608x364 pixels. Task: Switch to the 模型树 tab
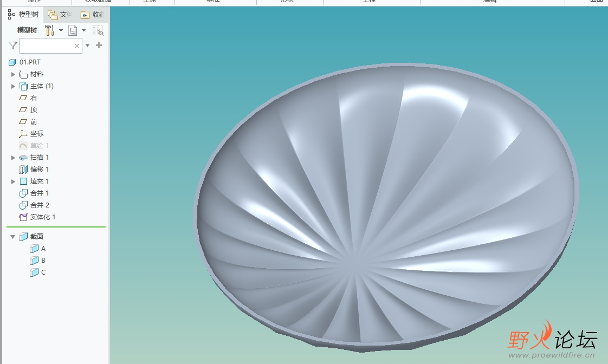(23, 15)
